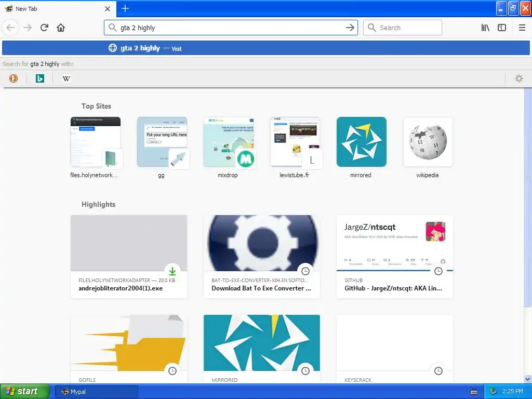Open the KEYSCRACK highlight card
The width and height of the screenshot is (532, 399).
point(395,350)
